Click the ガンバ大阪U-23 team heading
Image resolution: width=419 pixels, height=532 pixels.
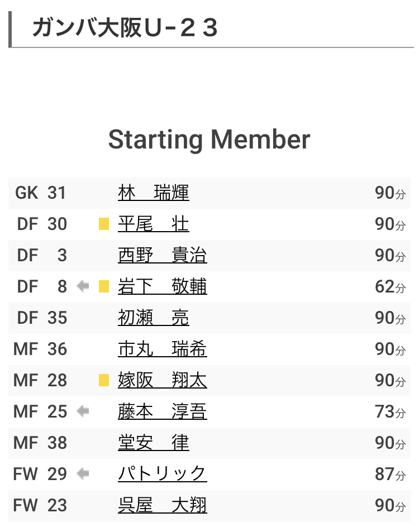pos(125,28)
